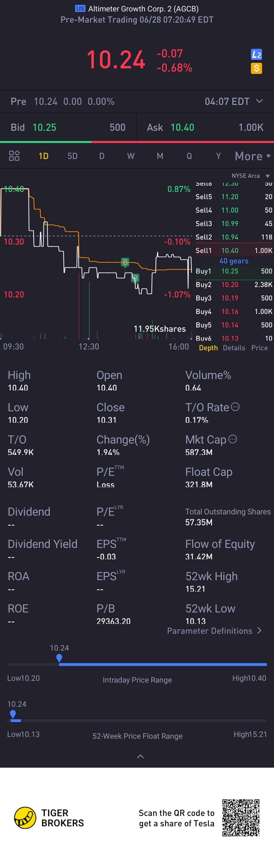
Task: Tap the 40 gears depth setting
Action: point(234,261)
